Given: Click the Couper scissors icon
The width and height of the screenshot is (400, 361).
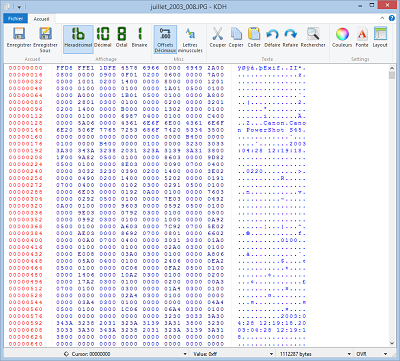Looking at the screenshot, I should 217,34.
